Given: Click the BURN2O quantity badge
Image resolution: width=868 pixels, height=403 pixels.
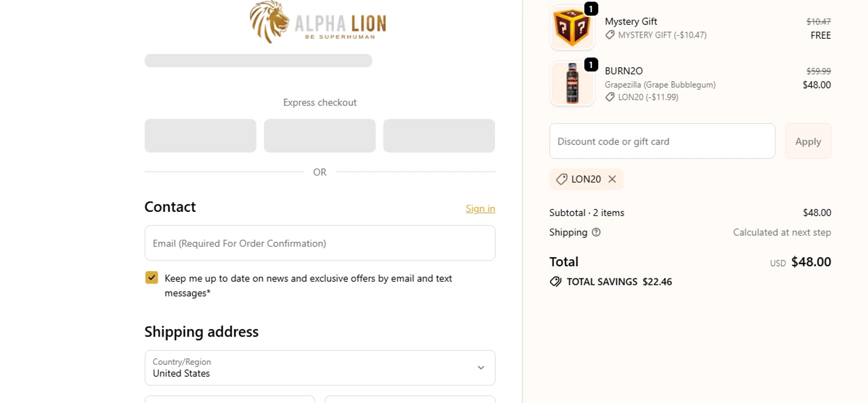Looking at the screenshot, I should point(591,65).
